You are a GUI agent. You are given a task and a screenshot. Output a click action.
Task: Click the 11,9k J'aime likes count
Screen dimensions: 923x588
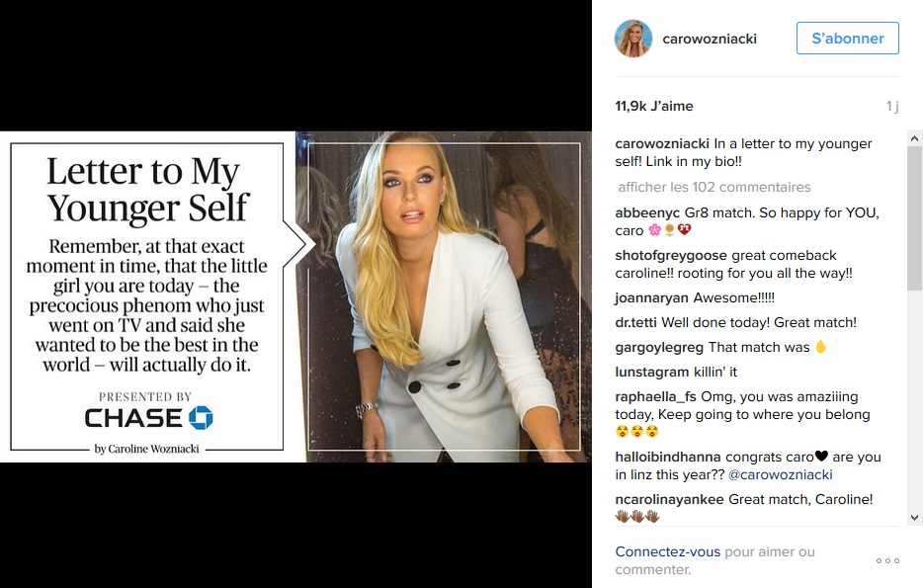tap(654, 107)
